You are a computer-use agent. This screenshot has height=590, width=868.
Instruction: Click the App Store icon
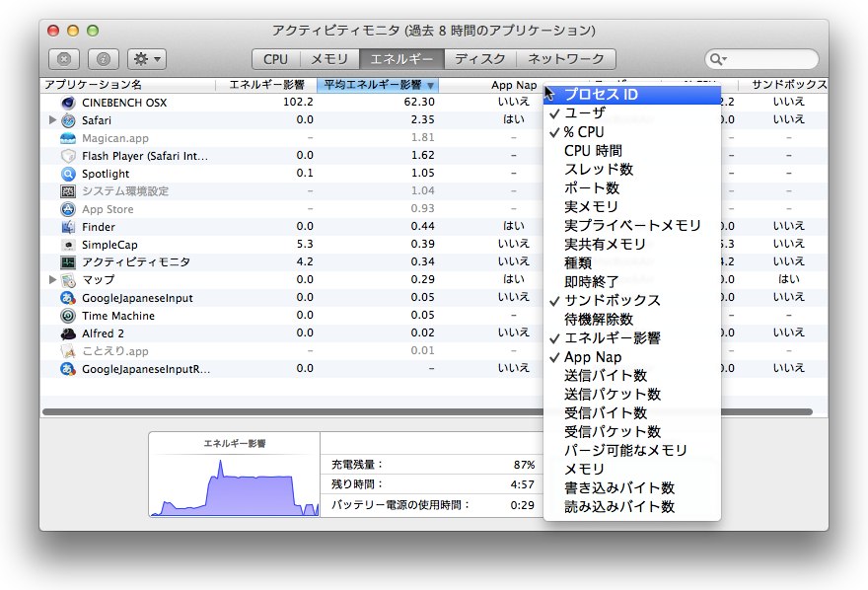click(x=68, y=209)
